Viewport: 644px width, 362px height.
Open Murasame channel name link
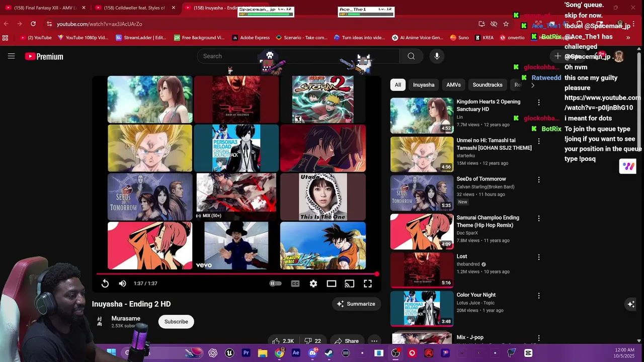(x=126, y=318)
